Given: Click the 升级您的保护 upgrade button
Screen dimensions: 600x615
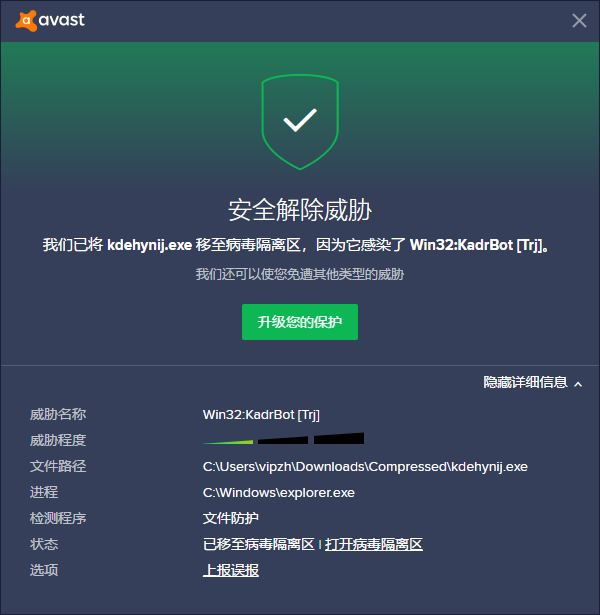Looking at the screenshot, I should coord(300,322).
